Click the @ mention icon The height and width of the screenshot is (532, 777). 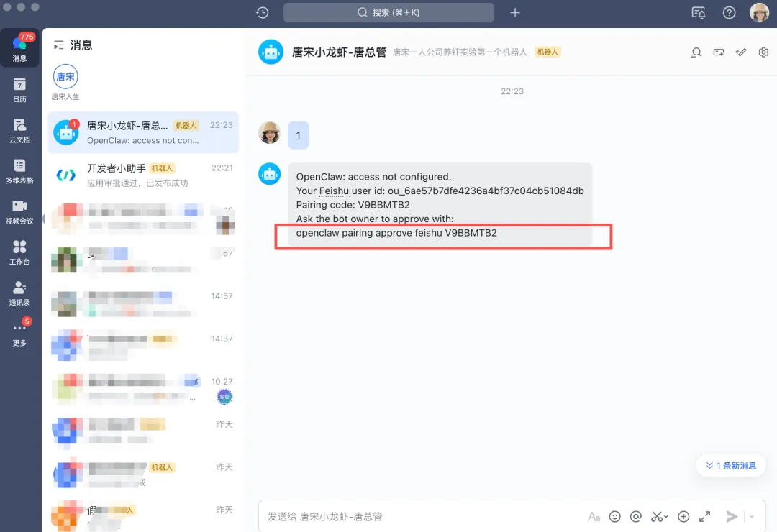[636, 517]
